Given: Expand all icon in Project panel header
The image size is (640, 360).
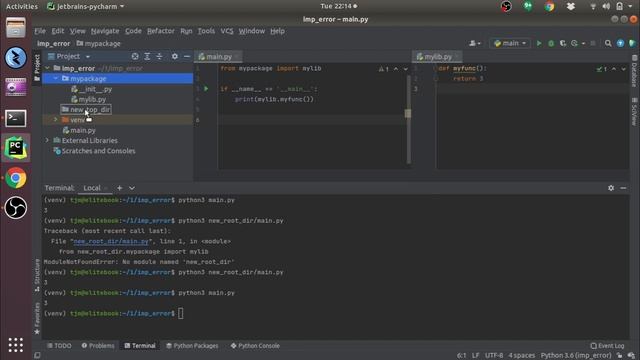Looking at the screenshot, I should pos(147,56).
